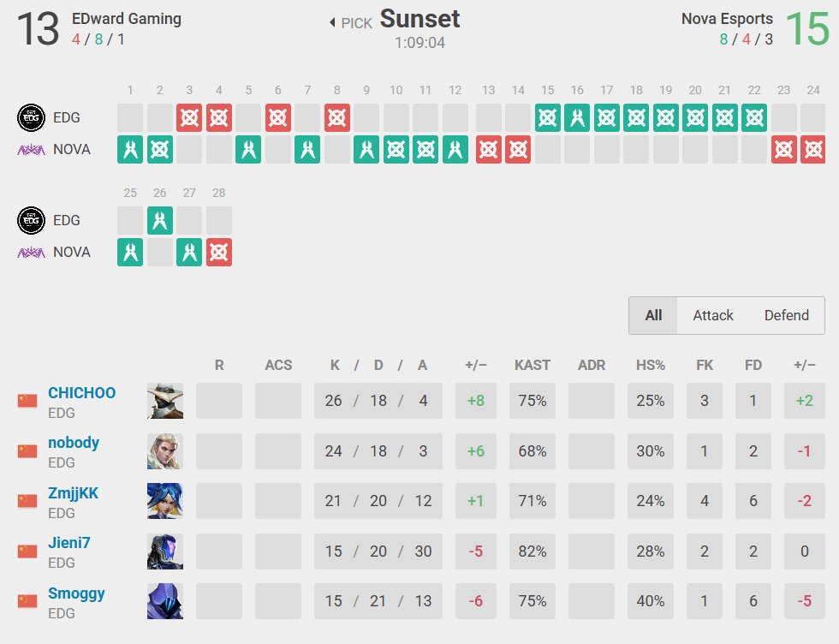Click the NOVA logo in overtime rounds row
839x644 pixels.
tap(31, 252)
